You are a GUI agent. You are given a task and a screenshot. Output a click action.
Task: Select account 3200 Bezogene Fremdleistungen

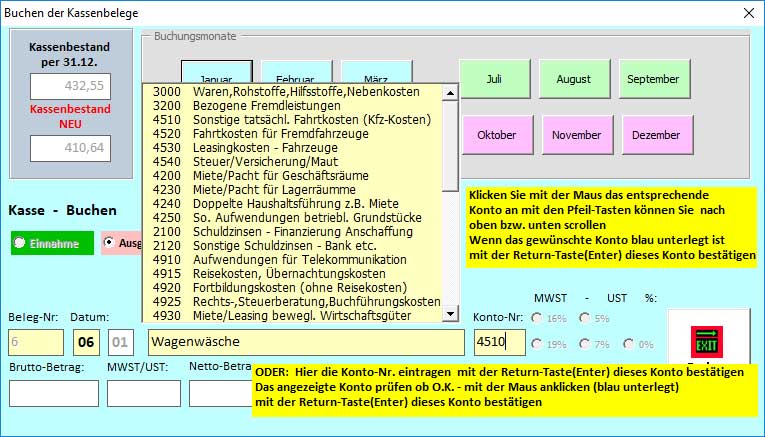pos(293,106)
